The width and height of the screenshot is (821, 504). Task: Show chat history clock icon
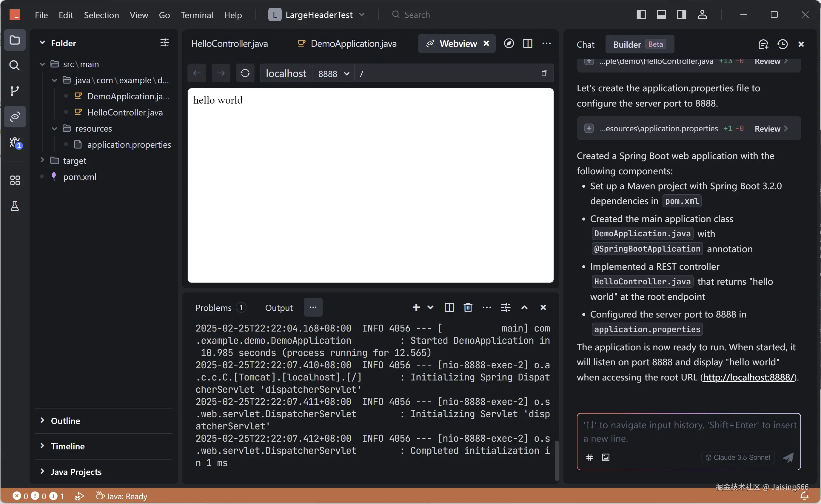point(782,44)
